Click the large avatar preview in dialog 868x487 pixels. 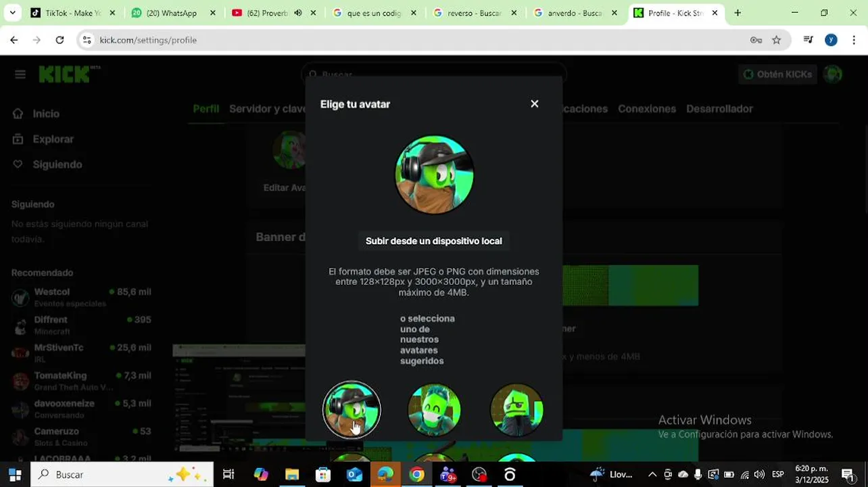[434, 175]
